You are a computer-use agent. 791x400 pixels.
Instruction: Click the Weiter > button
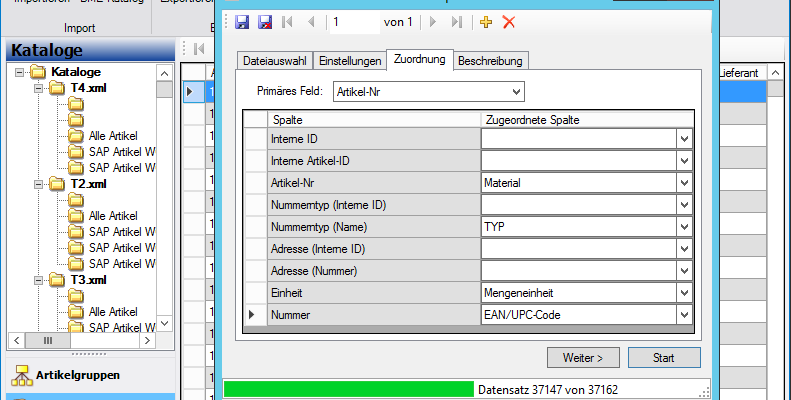(583, 357)
